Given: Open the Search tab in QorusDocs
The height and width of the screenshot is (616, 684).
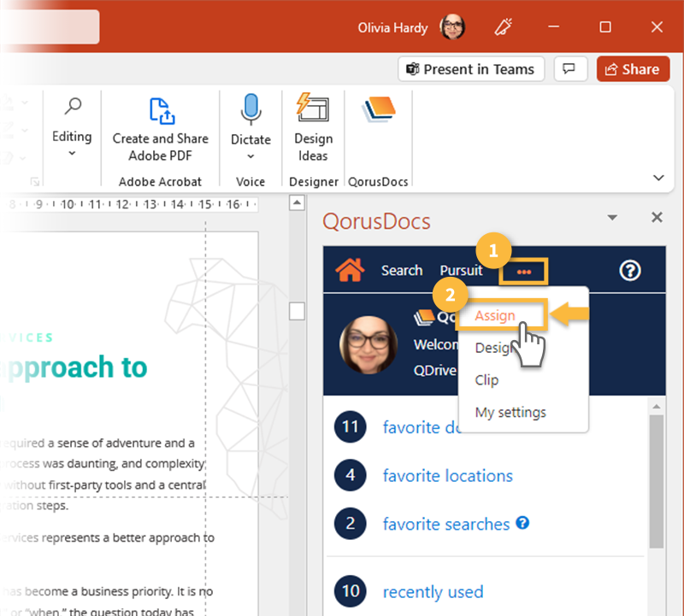Looking at the screenshot, I should [402, 271].
